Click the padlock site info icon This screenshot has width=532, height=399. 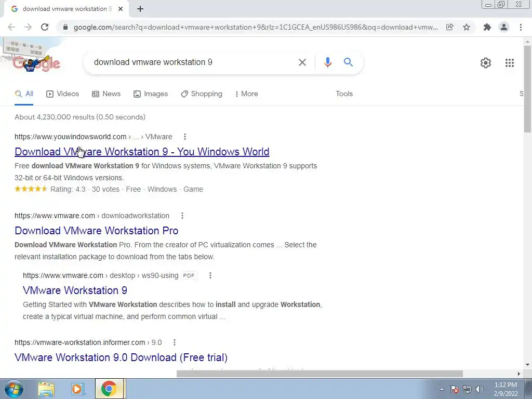65,27
